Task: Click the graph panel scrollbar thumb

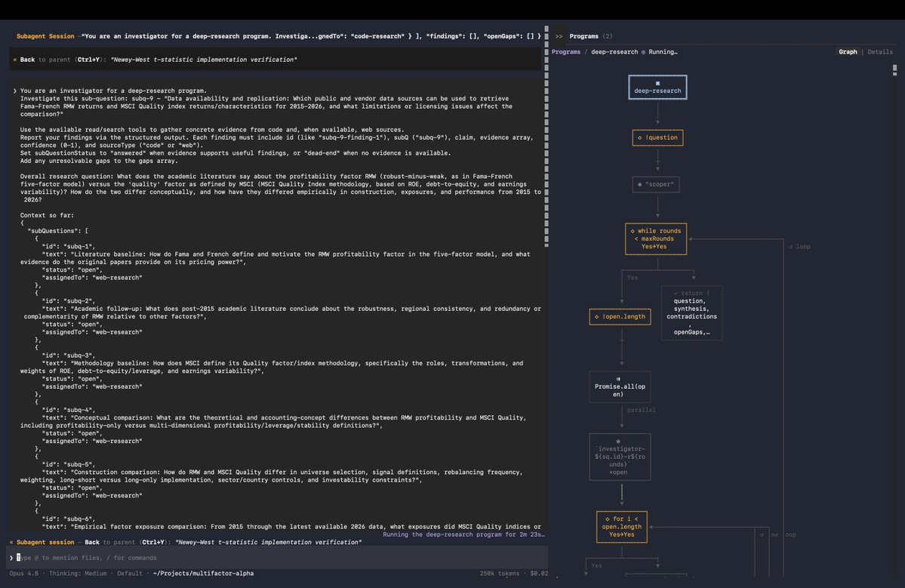Action: click(894, 70)
